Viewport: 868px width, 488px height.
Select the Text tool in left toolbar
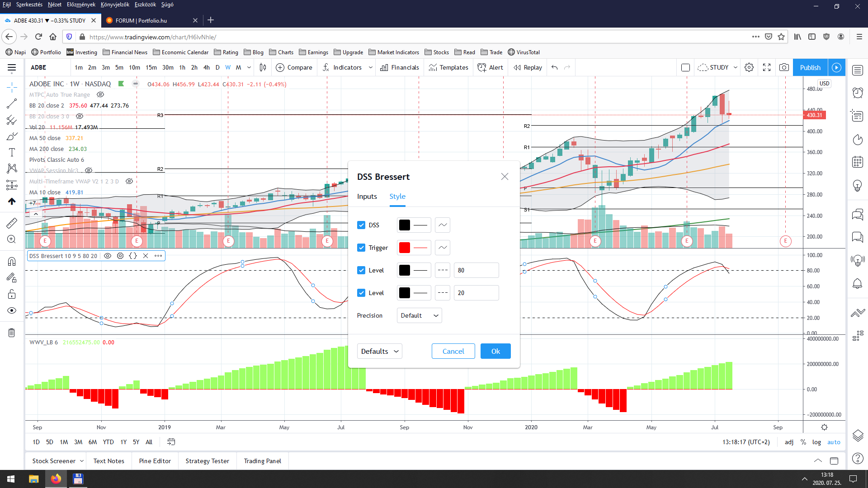(x=12, y=152)
